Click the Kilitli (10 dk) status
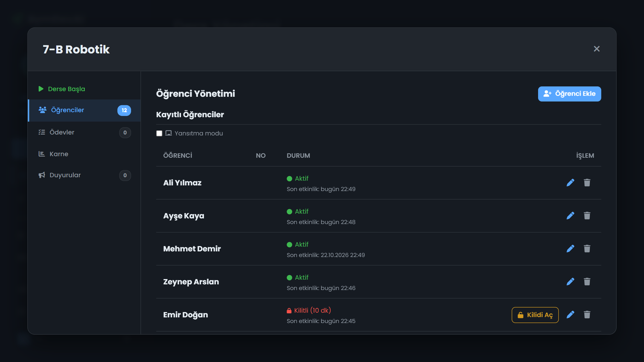 click(x=309, y=310)
